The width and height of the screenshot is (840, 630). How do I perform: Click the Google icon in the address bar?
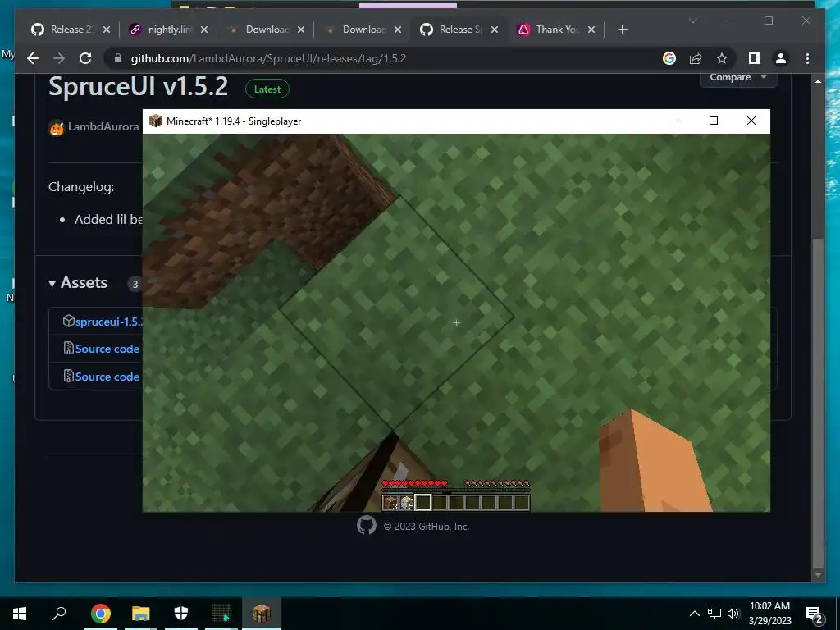coord(669,58)
